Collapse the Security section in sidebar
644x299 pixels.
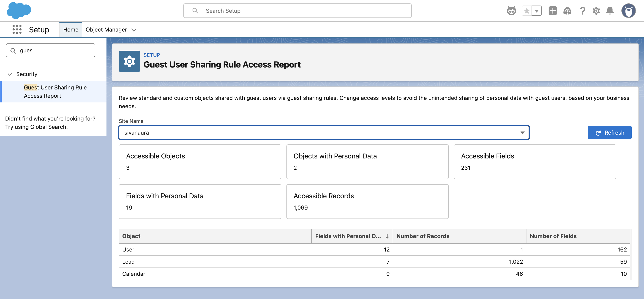coord(10,74)
